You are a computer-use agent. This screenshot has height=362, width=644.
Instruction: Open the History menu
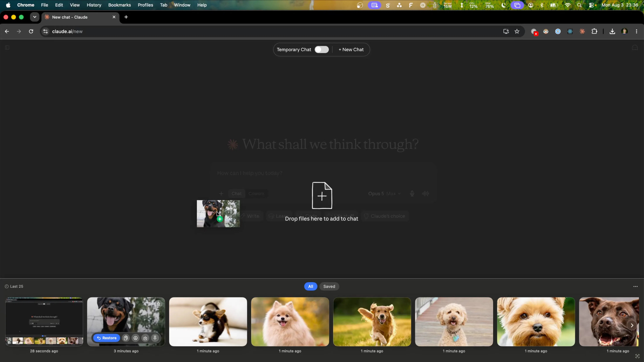(94, 5)
